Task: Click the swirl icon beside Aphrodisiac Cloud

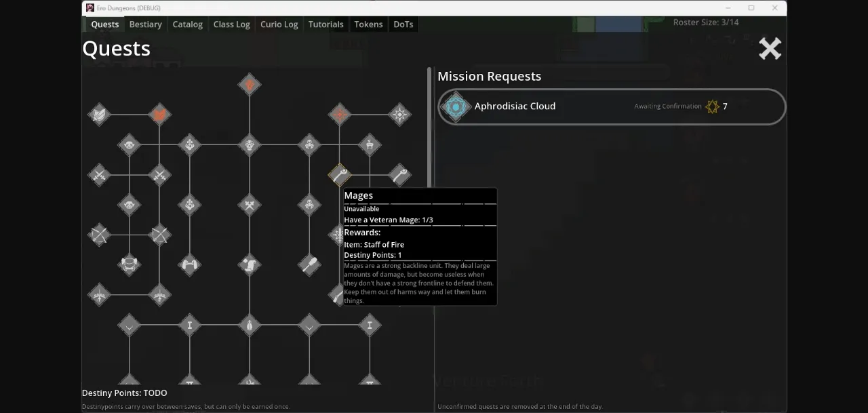Action: click(456, 106)
